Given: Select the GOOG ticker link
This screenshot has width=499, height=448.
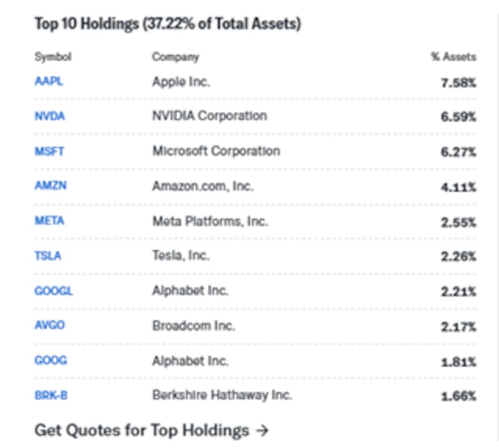Looking at the screenshot, I should click(51, 361).
